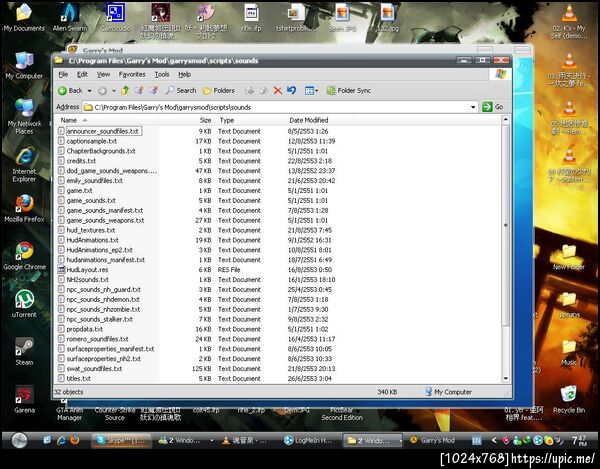Viewport: 600px width, 469px height.
Task: Launch Folder Sync from the toolbar
Action: [x=349, y=91]
